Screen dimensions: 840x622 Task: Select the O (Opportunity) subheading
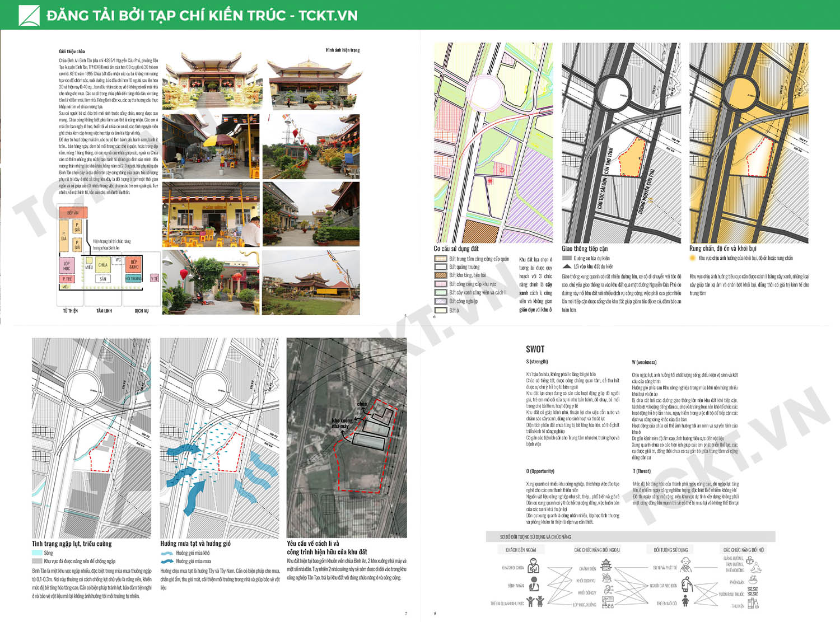[540, 471]
